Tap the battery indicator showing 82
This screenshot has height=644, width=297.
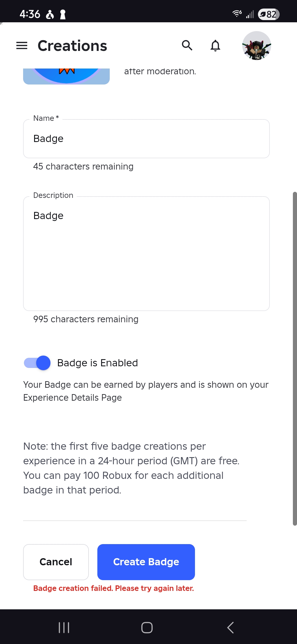(269, 14)
